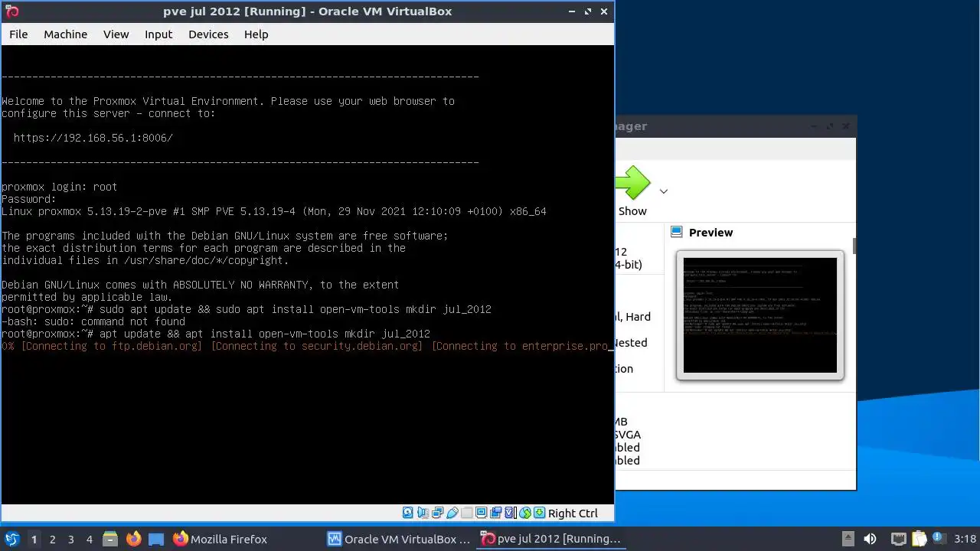Viewport: 980px width, 551px height.
Task: Click the VirtualBox logo in the VM title bar
Action: coord(11,11)
